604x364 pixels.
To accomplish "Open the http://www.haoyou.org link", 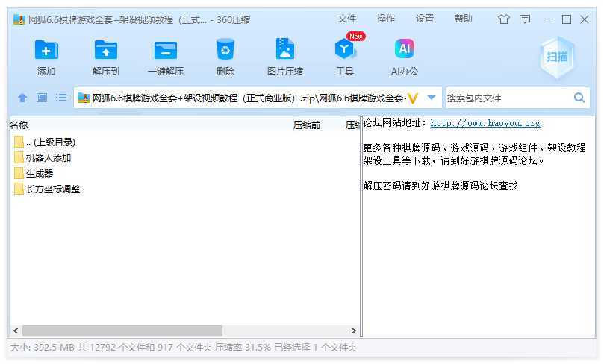I will [485, 124].
